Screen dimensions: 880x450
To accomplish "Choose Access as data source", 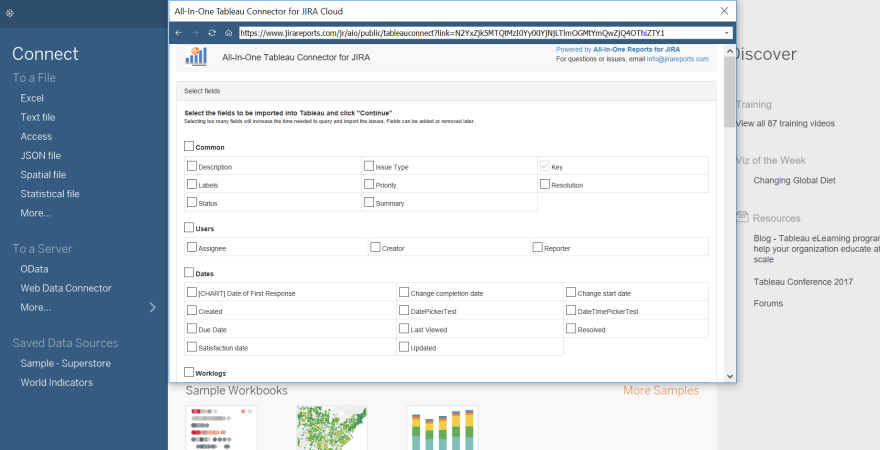I will pos(36,136).
